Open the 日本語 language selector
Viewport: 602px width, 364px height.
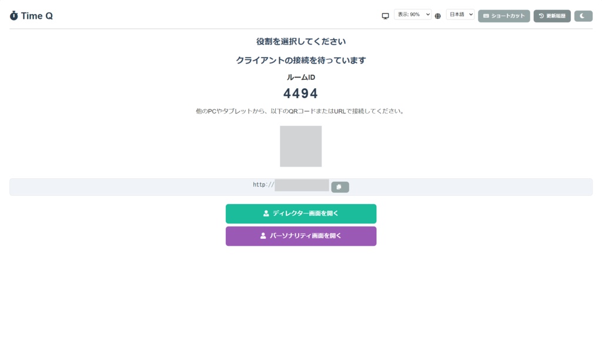460,15
